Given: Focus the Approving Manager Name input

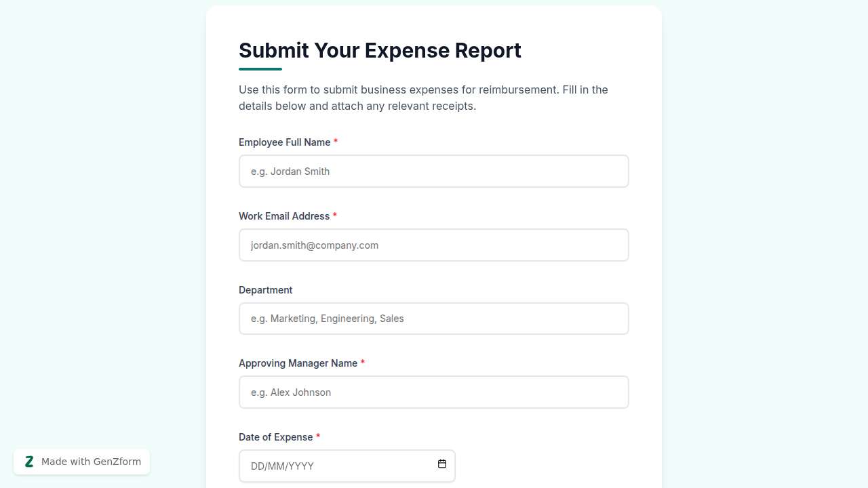Looking at the screenshot, I should click(433, 392).
